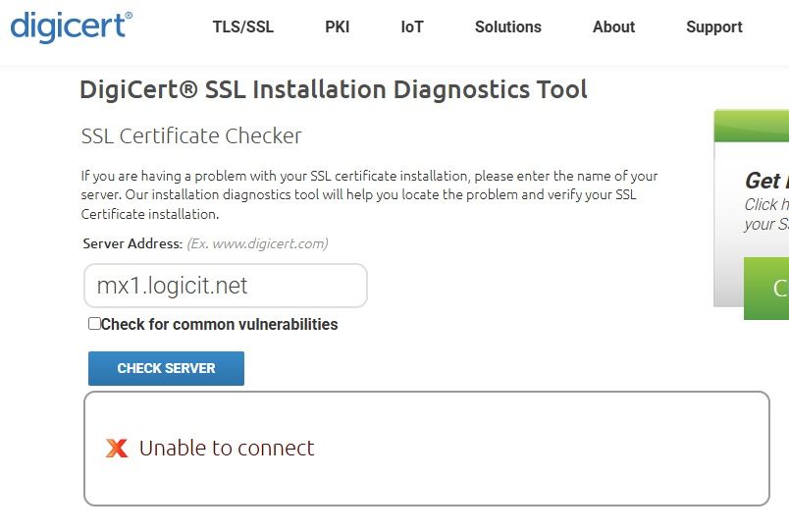
Task: Select the IoT navigation item
Action: pos(412,27)
